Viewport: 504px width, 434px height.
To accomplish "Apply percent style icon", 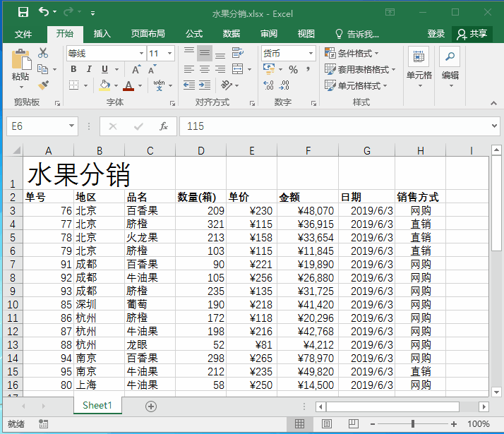I will coord(293,69).
